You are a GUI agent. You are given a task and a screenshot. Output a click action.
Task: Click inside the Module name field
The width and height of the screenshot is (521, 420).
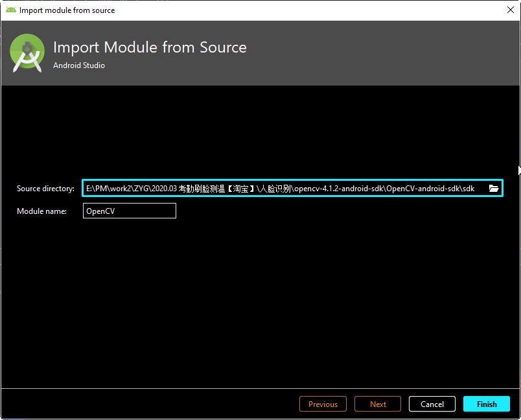pos(129,210)
